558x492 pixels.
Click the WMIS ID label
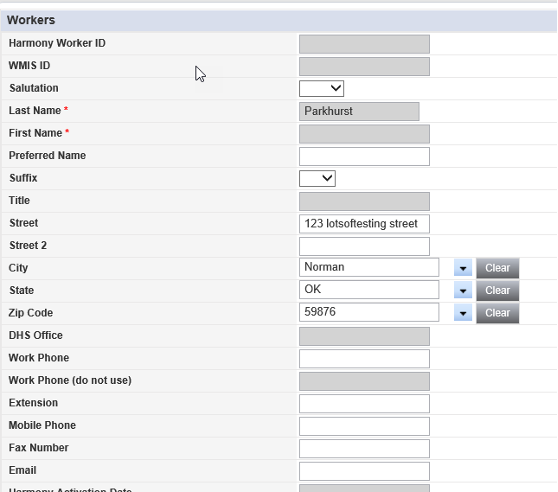(30, 65)
